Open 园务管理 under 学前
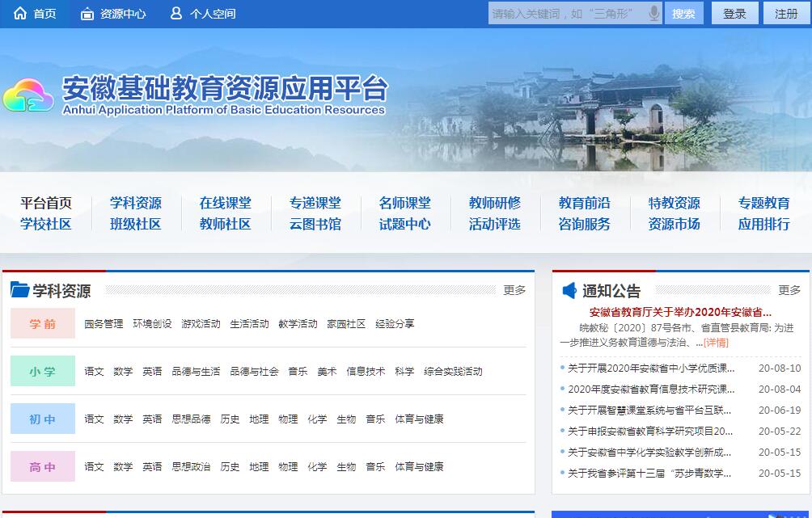This screenshot has height=518, width=812. (x=104, y=324)
